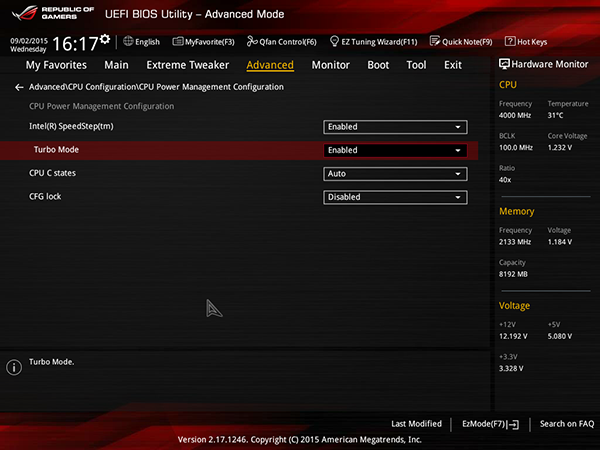The height and width of the screenshot is (450, 600).
Task: Select the Intel(R) SpeedStep(tm) row label
Action: coord(71,126)
